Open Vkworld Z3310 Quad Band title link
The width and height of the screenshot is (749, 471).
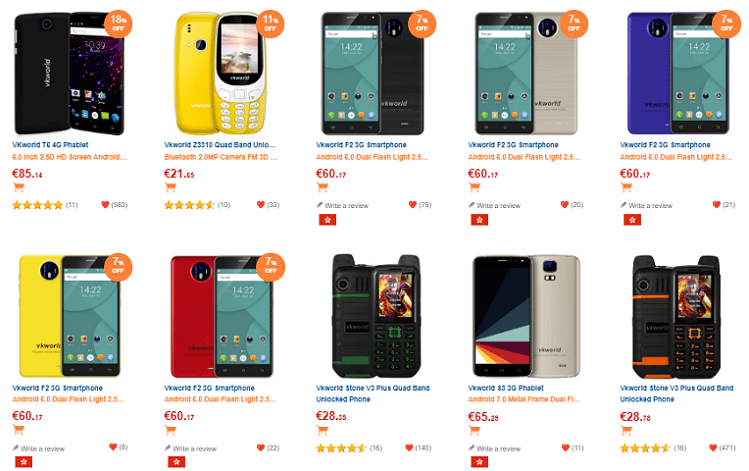(220, 145)
